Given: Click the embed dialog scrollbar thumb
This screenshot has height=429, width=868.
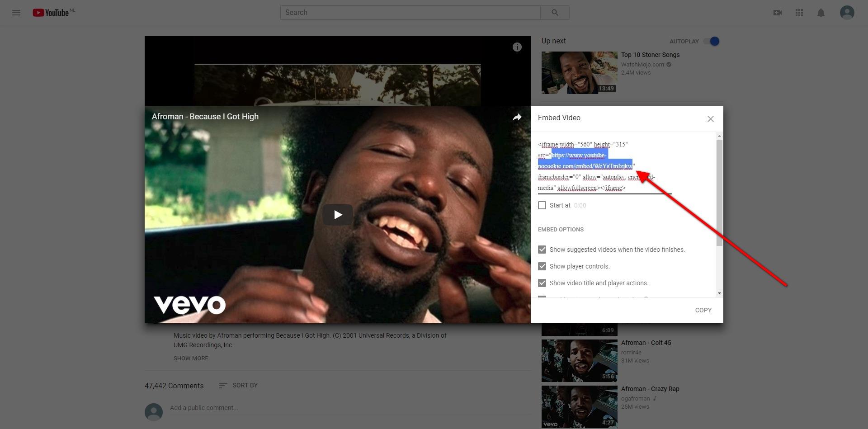Looking at the screenshot, I should (719, 193).
